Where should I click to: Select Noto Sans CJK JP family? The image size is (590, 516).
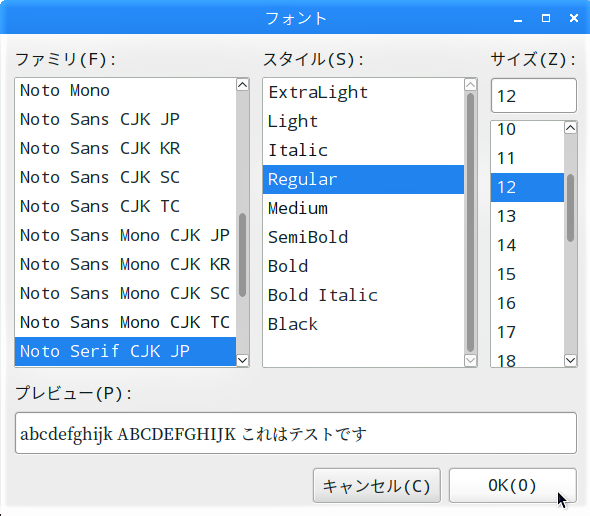[x=125, y=119]
